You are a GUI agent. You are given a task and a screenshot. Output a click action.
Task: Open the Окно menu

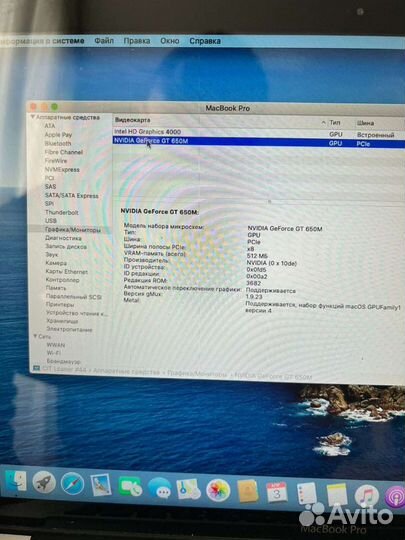[x=169, y=41]
